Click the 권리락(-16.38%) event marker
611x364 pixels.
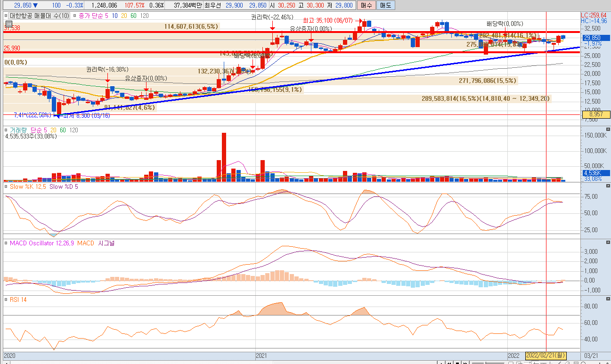[107, 69]
